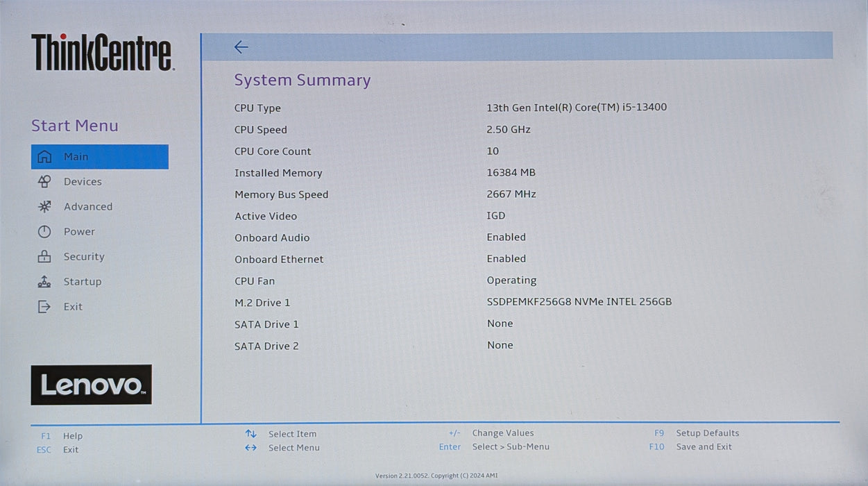The width and height of the screenshot is (868, 486).
Task: Click the Security padlock icon
Action: pos(44,257)
